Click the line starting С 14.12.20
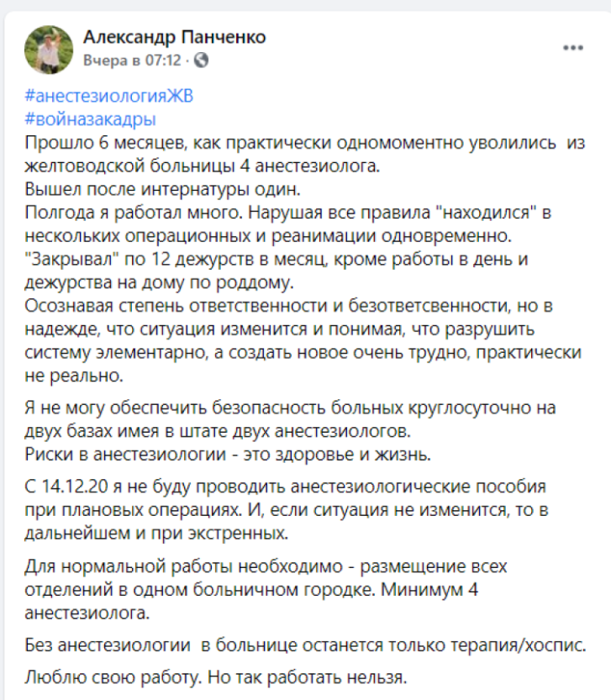The width and height of the screenshot is (611, 700). pyautogui.click(x=286, y=487)
